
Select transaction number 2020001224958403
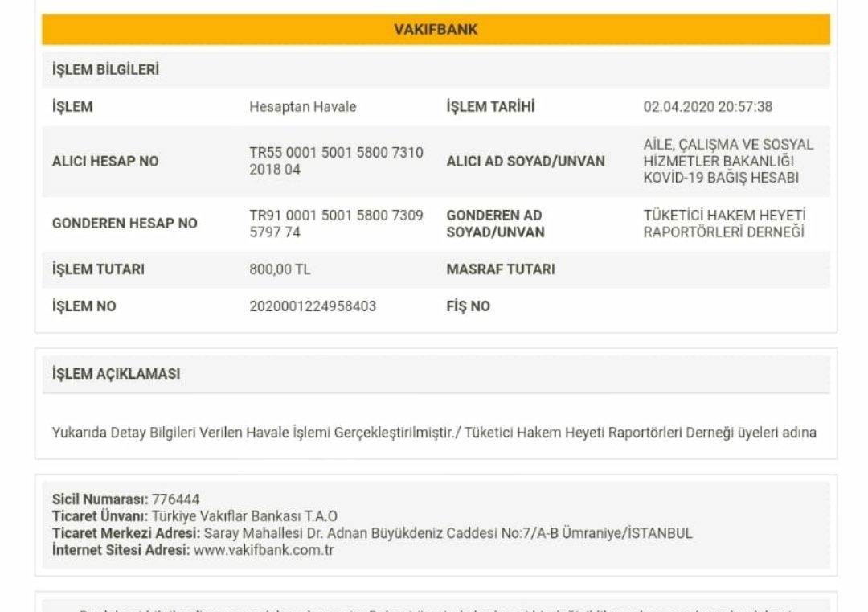click(313, 307)
